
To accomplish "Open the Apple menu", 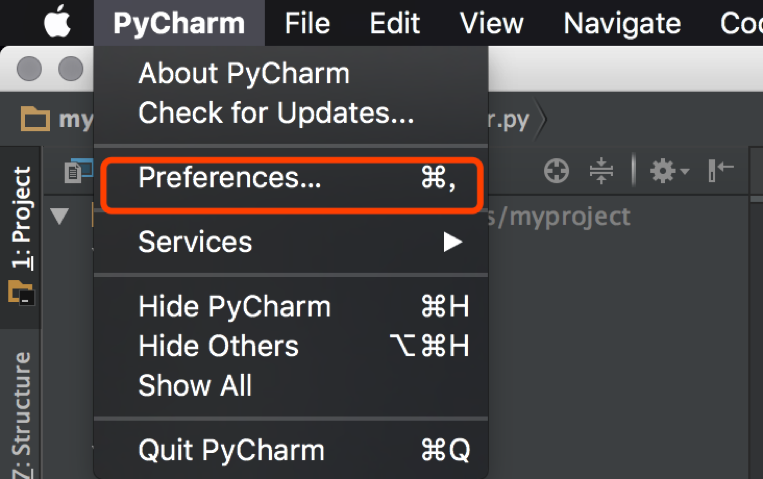I will tap(57, 22).
